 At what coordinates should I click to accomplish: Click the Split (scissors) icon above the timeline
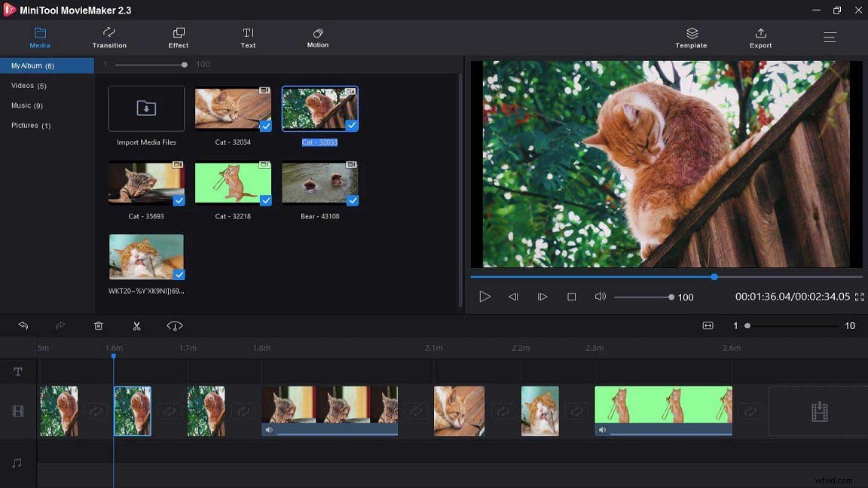point(136,325)
